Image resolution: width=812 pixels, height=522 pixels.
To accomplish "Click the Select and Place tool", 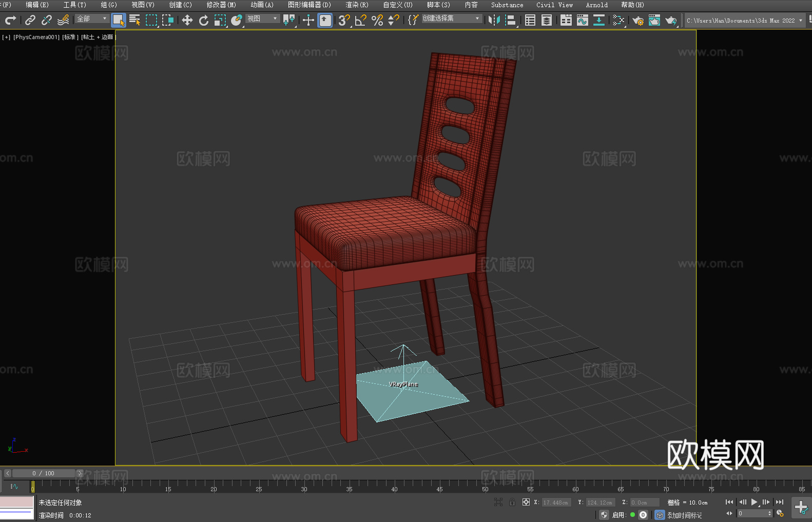I will click(237, 20).
